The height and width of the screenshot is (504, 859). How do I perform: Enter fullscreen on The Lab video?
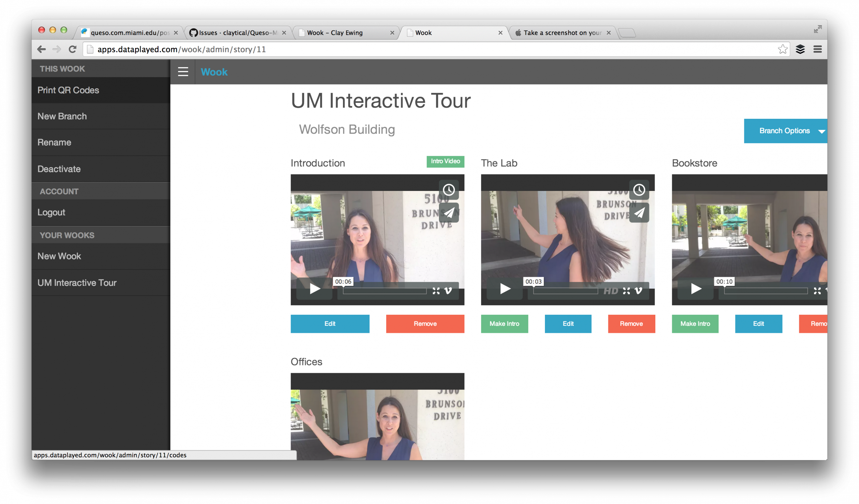pyautogui.click(x=626, y=291)
